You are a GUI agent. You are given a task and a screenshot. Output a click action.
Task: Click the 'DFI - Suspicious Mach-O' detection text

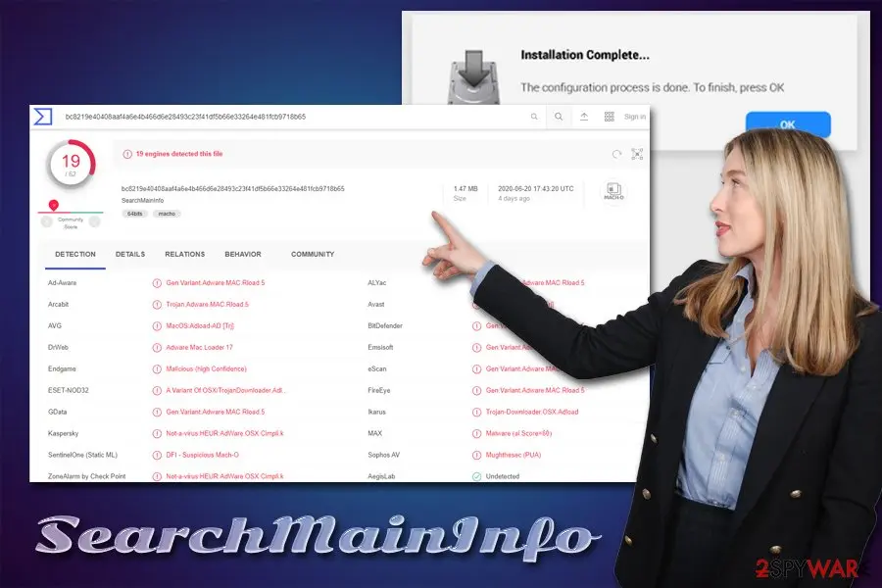click(x=202, y=455)
